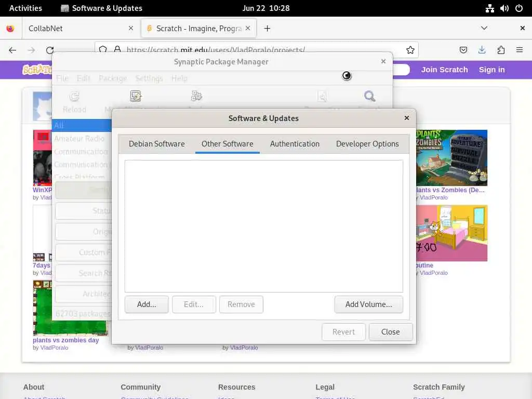The image size is (532, 399).
Task: Click the Scratch logo
Action: (37, 70)
